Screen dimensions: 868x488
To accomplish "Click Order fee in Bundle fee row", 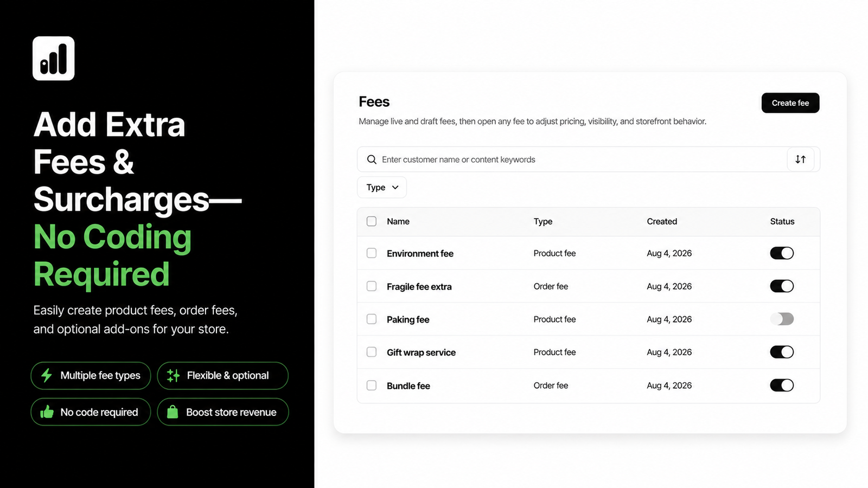I will coord(551,386).
